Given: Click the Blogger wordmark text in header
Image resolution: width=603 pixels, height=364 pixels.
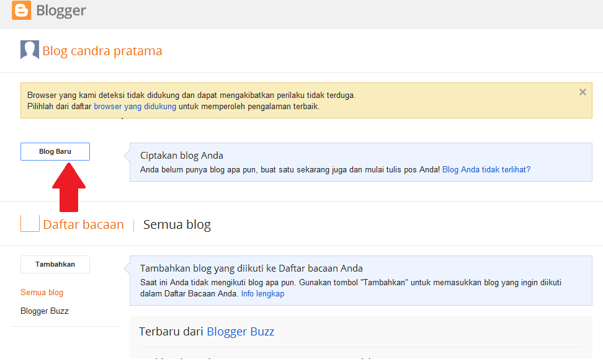Looking at the screenshot, I should point(61,11).
